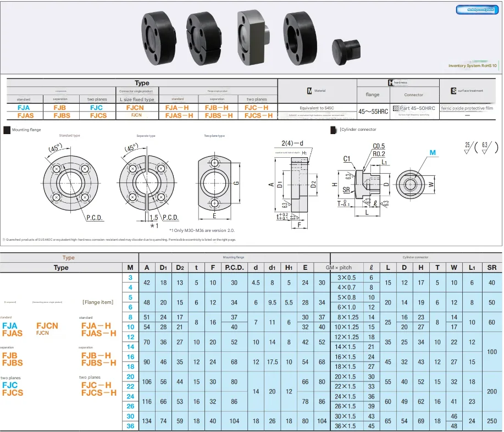Image resolution: width=504 pixels, height=432 pixels.
Task: Click FJBS-H in the top Type table
Action: point(219,116)
